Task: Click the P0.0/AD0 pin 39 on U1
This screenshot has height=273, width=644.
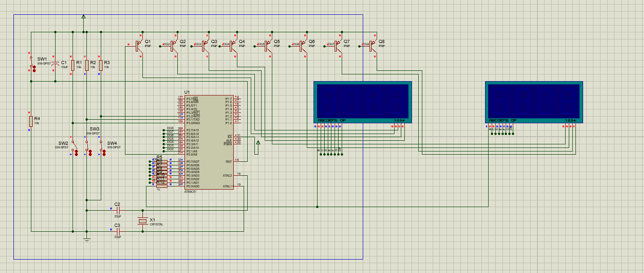Action: pyautogui.click(x=180, y=186)
